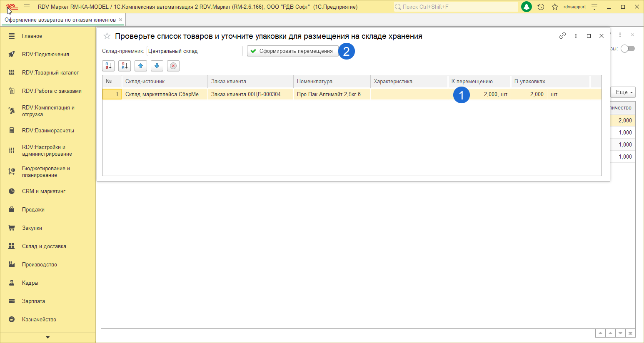Open the Еще dropdown in background form
Image resolution: width=644 pixels, height=343 pixels.
tap(624, 92)
